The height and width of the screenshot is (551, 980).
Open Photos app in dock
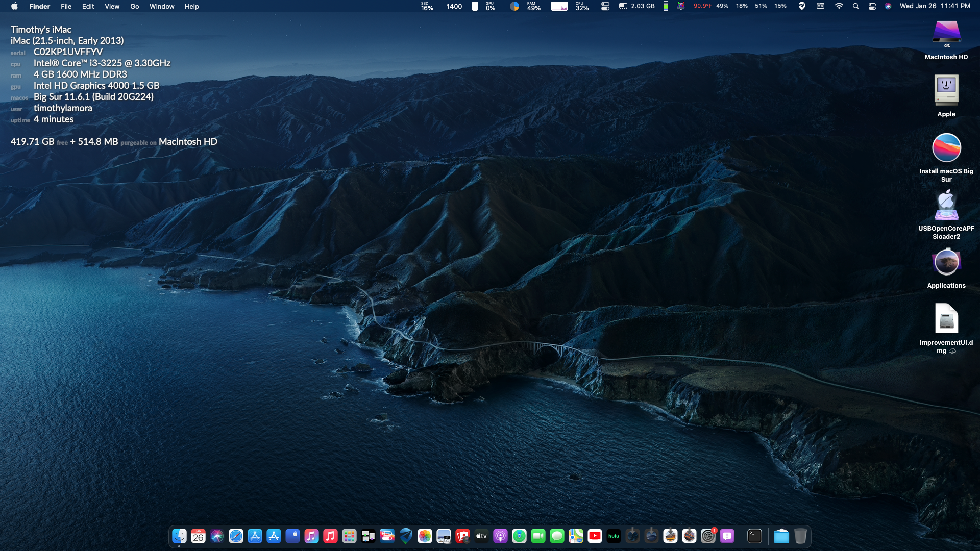pos(425,536)
